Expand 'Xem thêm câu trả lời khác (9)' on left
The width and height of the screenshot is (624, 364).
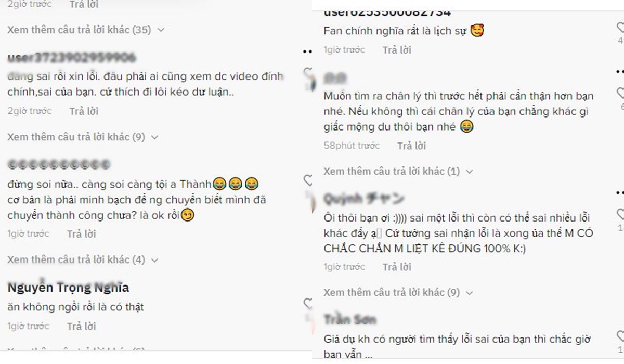click(x=83, y=137)
